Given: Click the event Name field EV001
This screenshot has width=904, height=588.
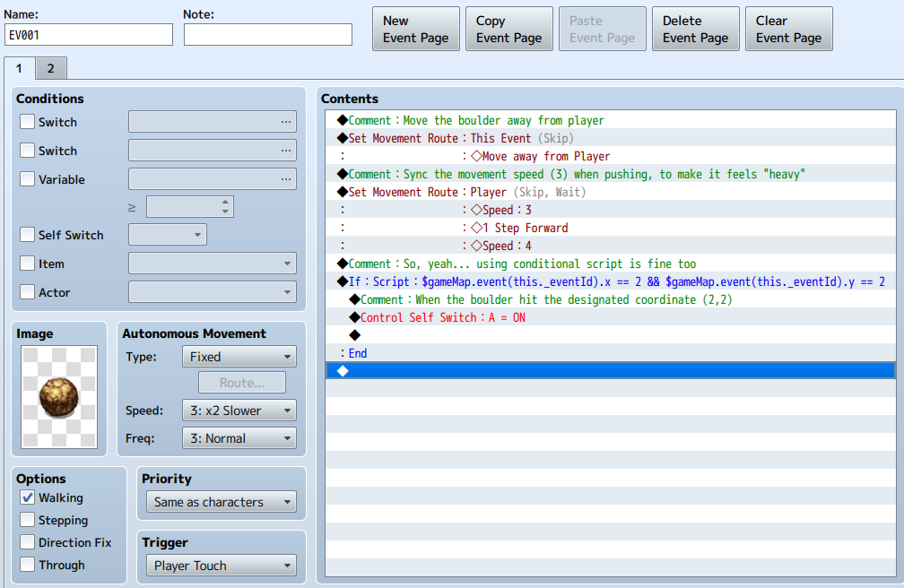Looking at the screenshot, I should 89,35.
